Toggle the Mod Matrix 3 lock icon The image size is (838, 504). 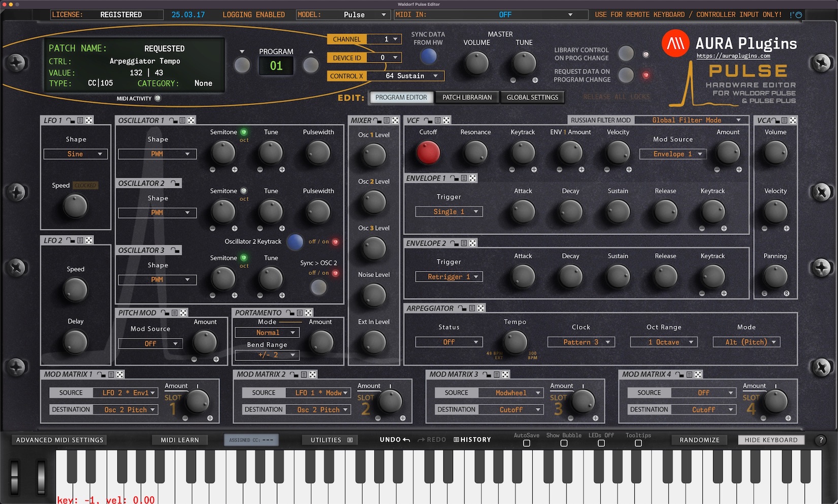coord(487,374)
